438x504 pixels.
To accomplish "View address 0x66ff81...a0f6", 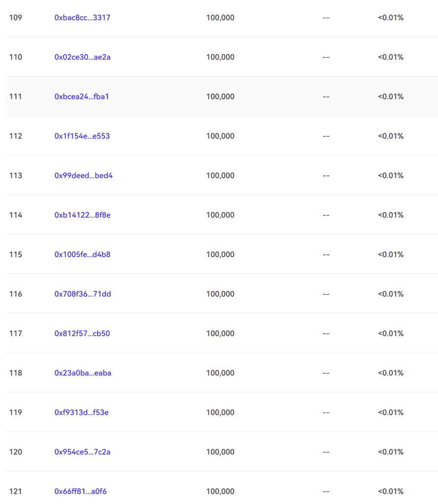I will pyautogui.click(x=80, y=492).
